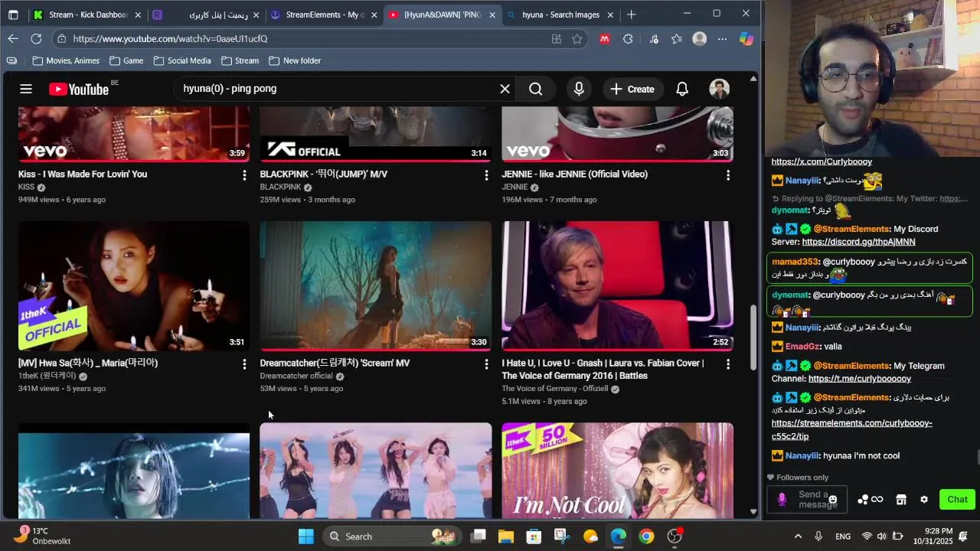Image resolution: width=980 pixels, height=551 pixels.
Task: Open Edge settings and more menu
Action: tap(722, 38)
